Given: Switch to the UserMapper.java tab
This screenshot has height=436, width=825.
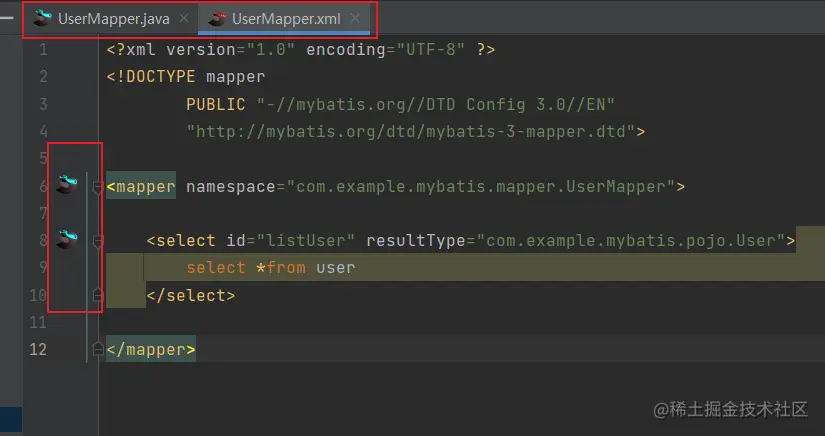Looking at the screenshot, I should [x=112, y=19].
